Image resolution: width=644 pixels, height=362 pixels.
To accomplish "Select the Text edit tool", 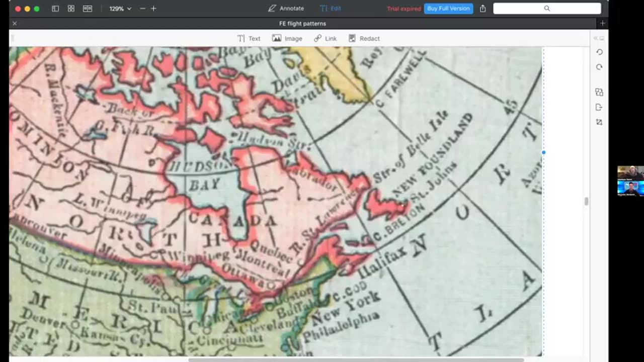I will pos(249,38).
